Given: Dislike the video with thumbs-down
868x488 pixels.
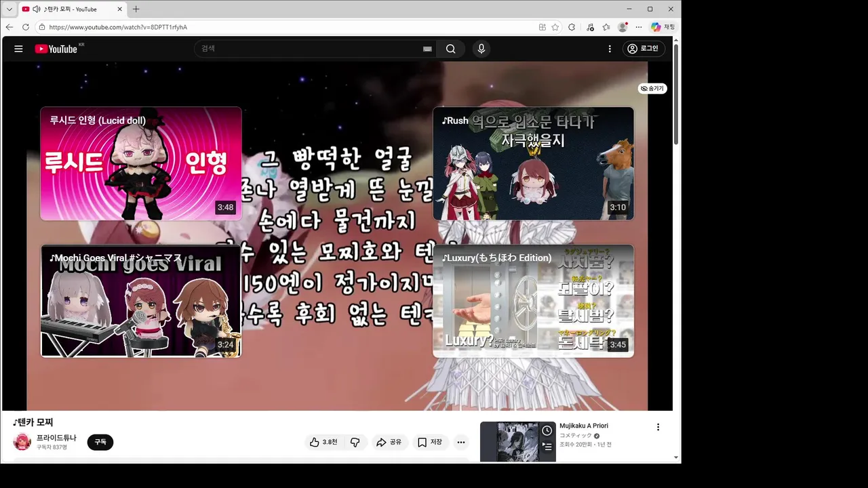Looking at the screenshot, I should pos(355,442).
